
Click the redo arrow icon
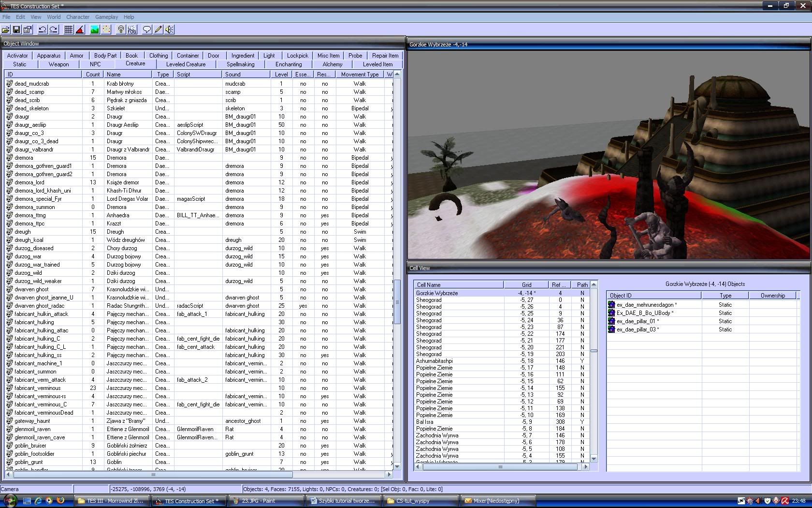point(54,30)
